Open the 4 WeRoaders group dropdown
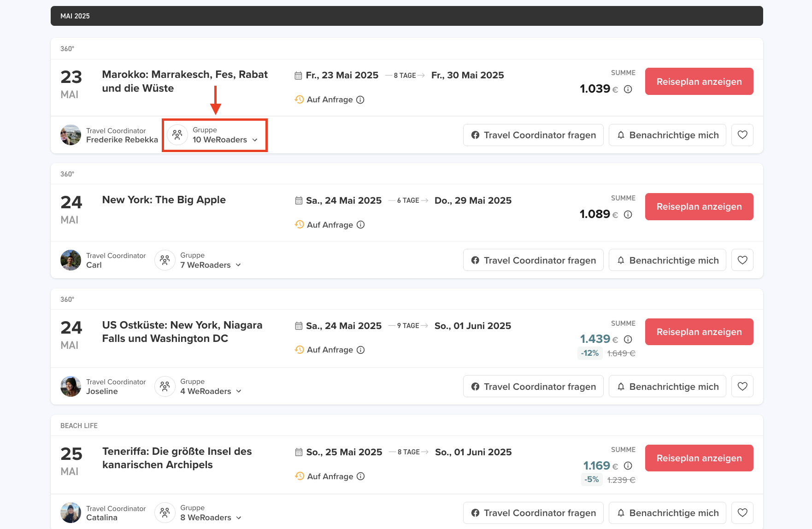Image resolution: width=812 pixels, height=529 pixels. pos(211,391)
